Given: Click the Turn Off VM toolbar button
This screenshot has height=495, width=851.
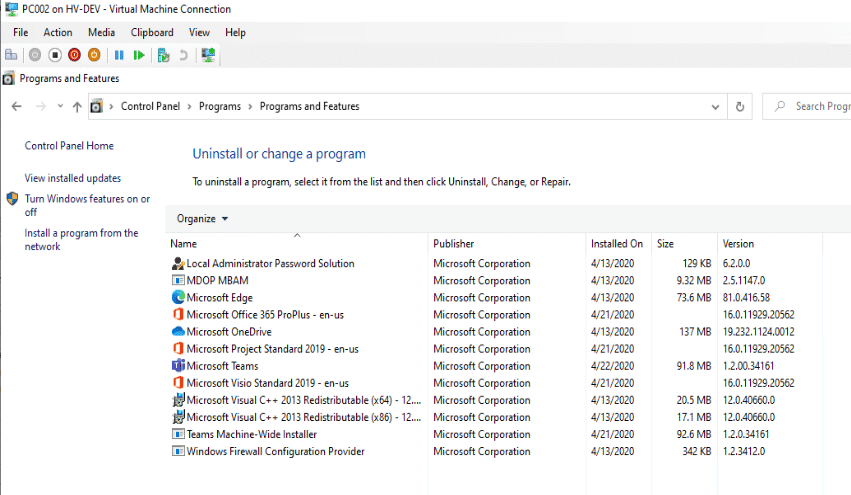Looking at the screenshot, I should (x=55, y=55).
